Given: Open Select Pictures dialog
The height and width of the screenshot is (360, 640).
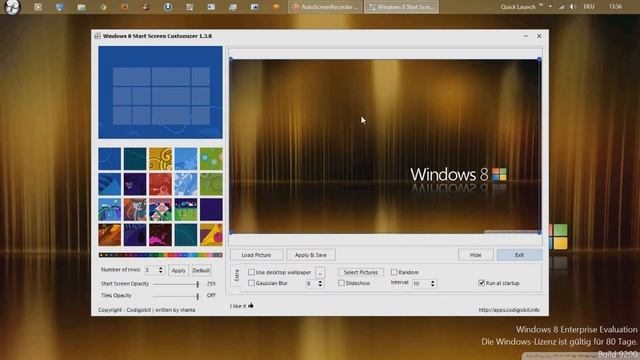Looking at the screenshot, I should [361, 272].
